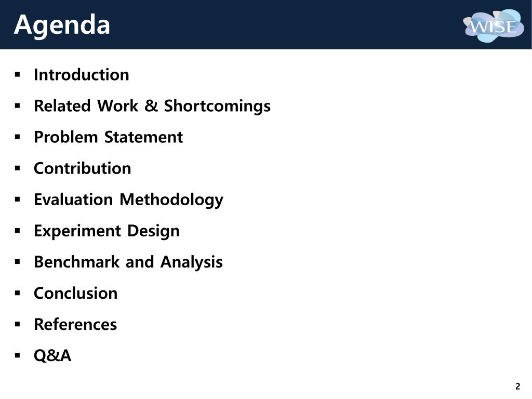This screenshot has width=532, height=399.
Task: Click the References agenda entry
Action: point(75,324)
